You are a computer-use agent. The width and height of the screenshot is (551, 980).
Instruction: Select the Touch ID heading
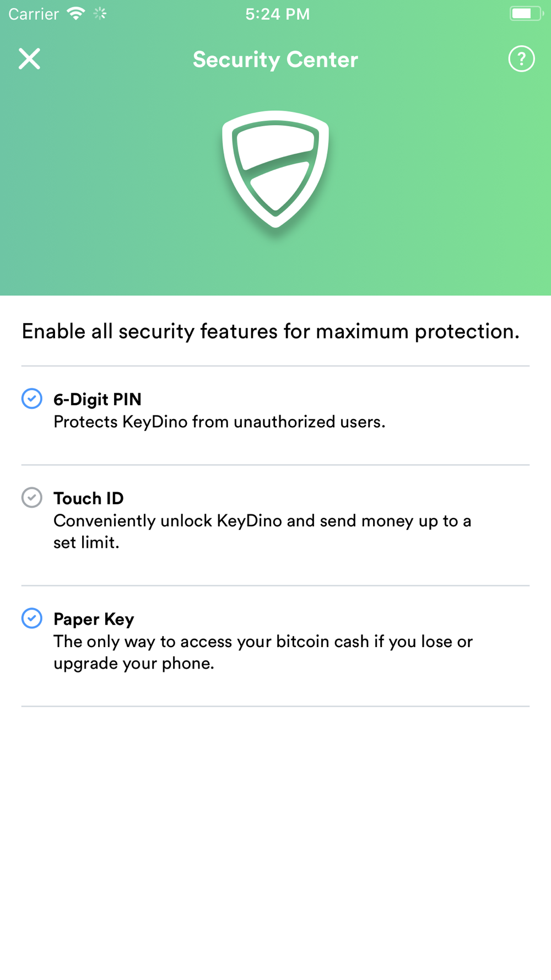(x=89, y=498)
